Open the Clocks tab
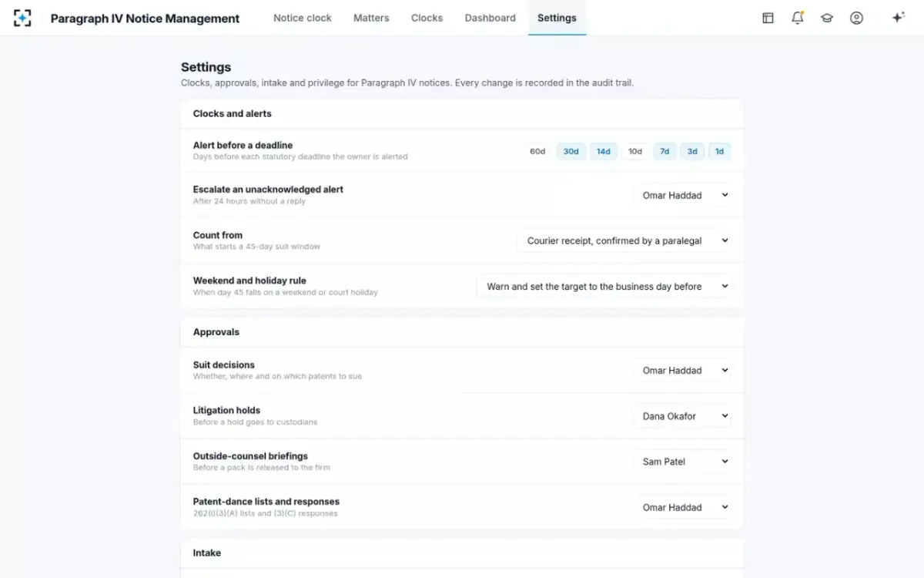Screen dimensions: 924x578 427,18
